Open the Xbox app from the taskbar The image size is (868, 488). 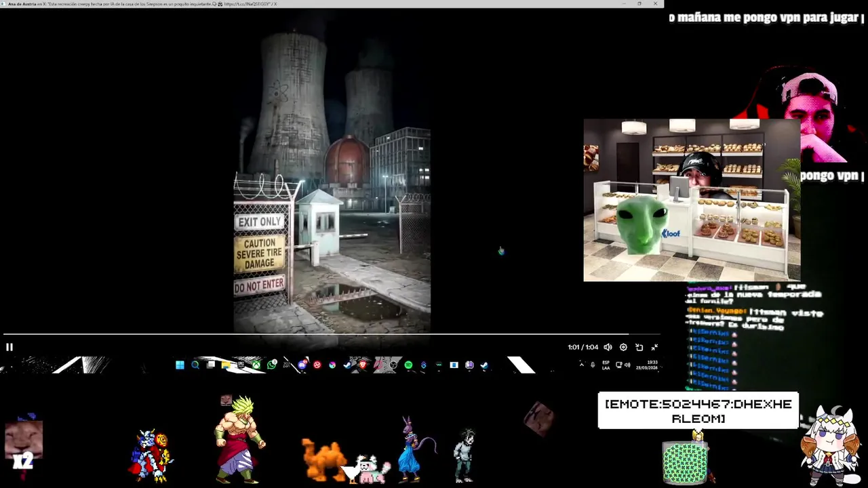pos(256,365)
